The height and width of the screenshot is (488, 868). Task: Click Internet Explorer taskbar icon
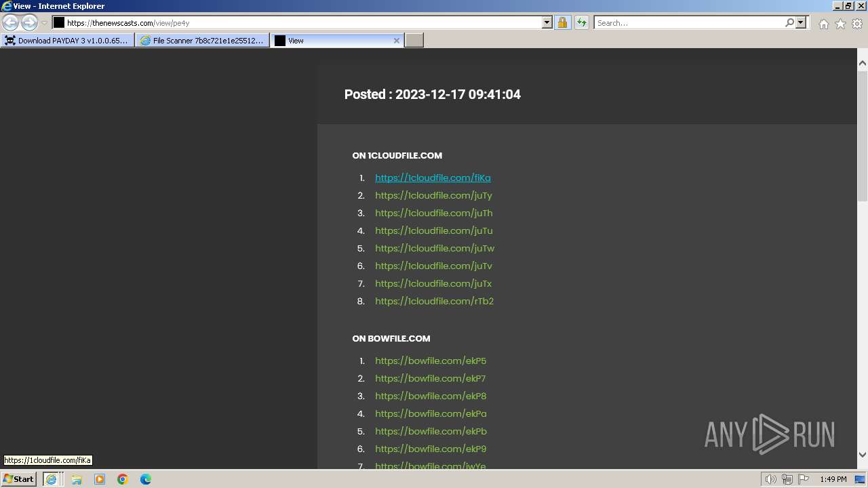click(51, 479)
